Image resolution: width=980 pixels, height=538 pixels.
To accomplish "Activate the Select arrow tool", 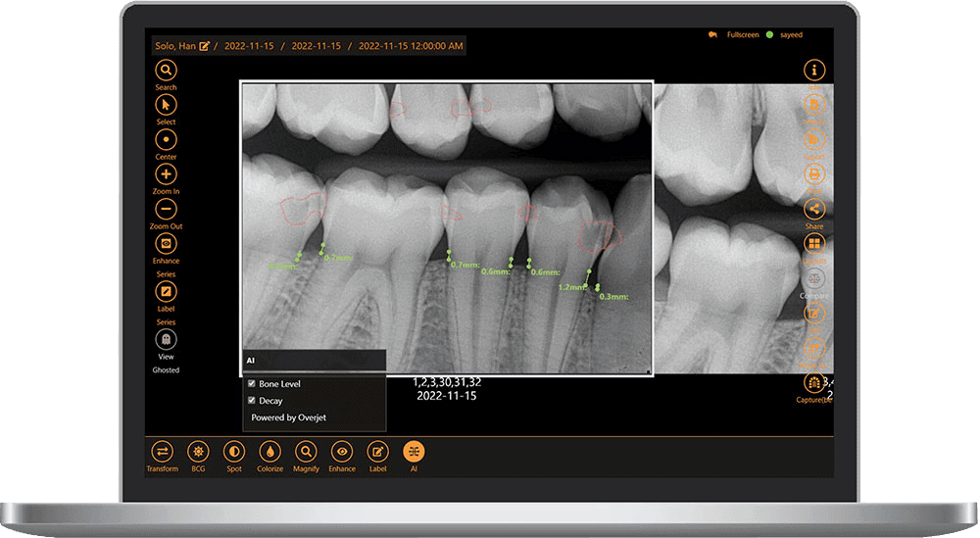I will pos(166,104).
